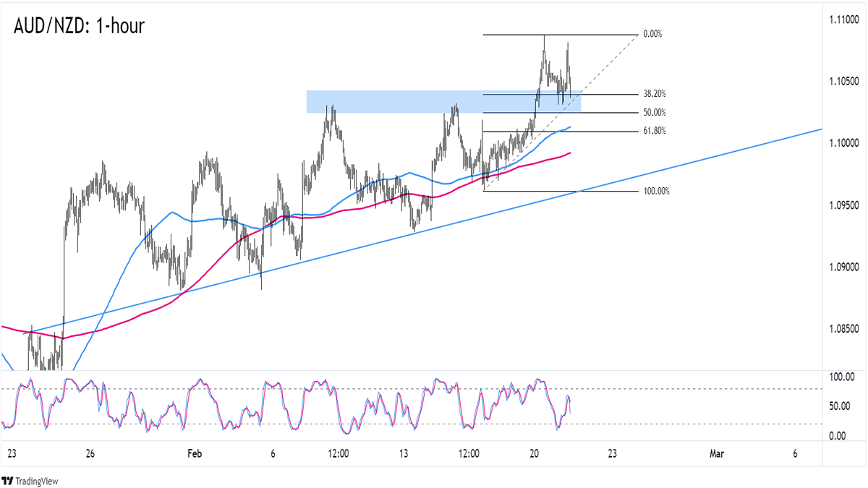Select the 38.20% Fibonacci level label

[x=654, y=94]
